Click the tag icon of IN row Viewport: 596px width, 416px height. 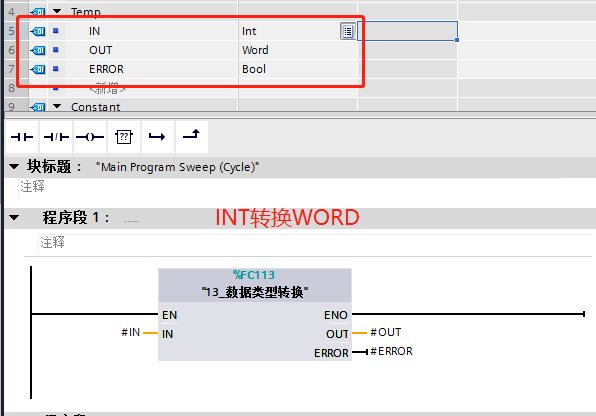tap(38, 31)
